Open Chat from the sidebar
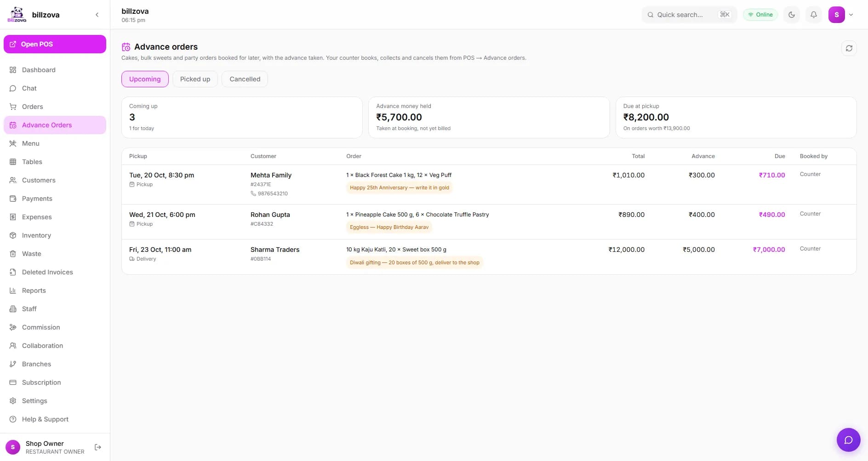 55,88
